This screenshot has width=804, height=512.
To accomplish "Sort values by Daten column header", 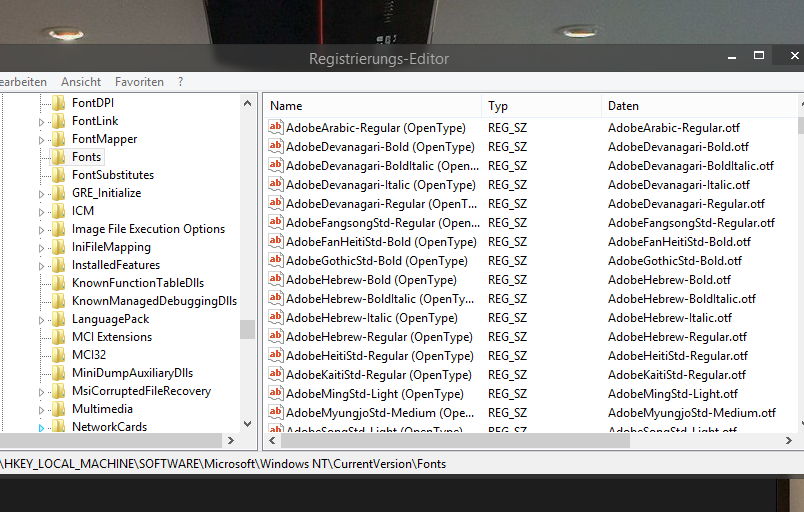I will pyautogui.click(x=699, y=106).
